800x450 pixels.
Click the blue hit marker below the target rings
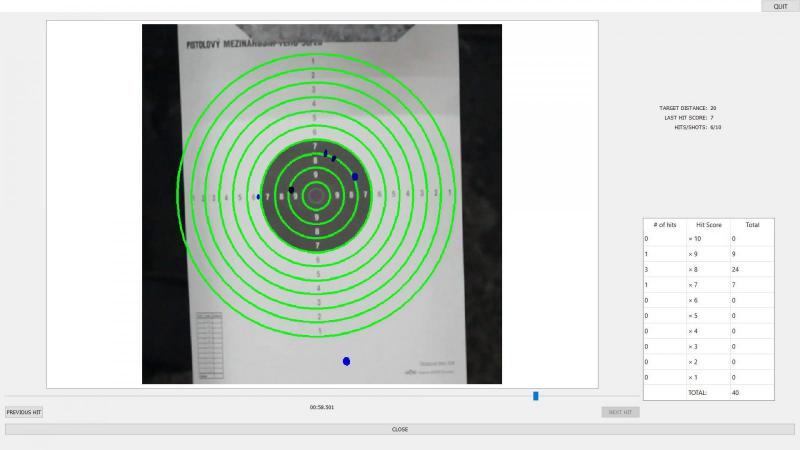346,361
